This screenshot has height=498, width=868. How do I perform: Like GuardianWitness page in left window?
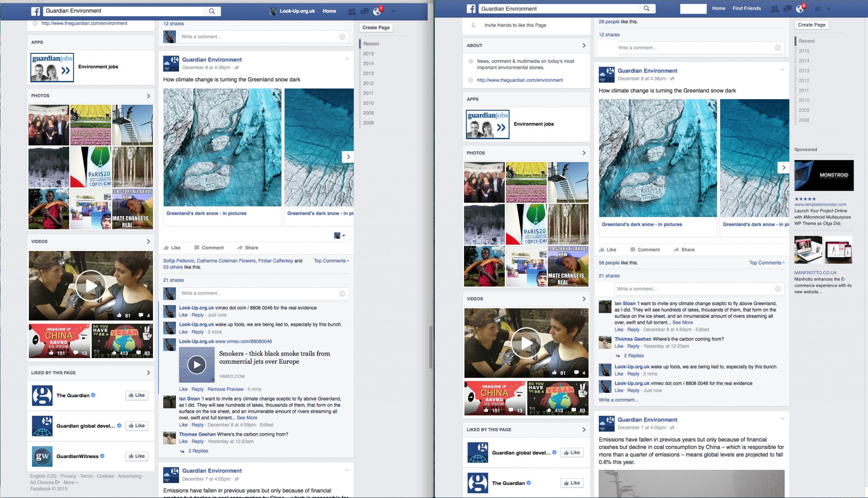[136, 456]
